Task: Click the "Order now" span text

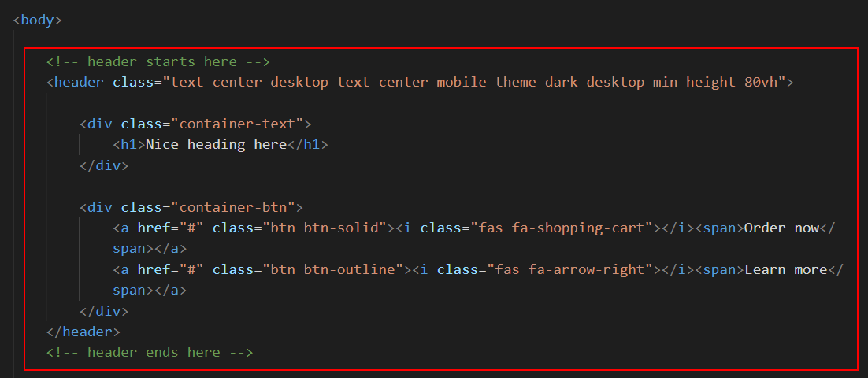Action: 781,228
